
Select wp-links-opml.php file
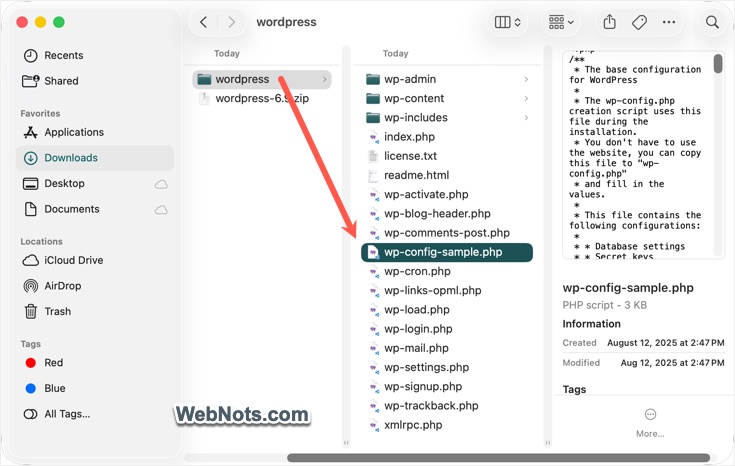pyautogui.click(x=447, y=291)
